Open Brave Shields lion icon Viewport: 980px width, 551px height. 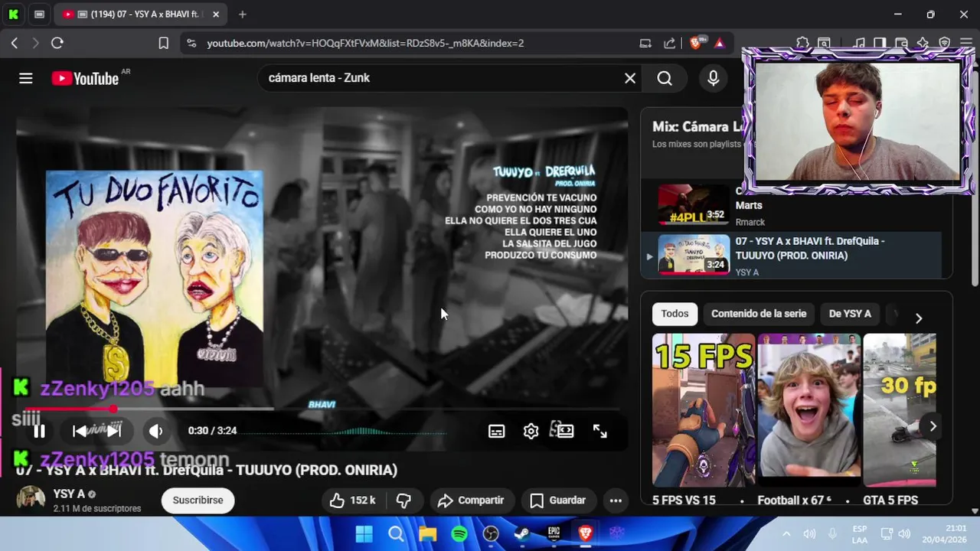[x=696, y=43]
